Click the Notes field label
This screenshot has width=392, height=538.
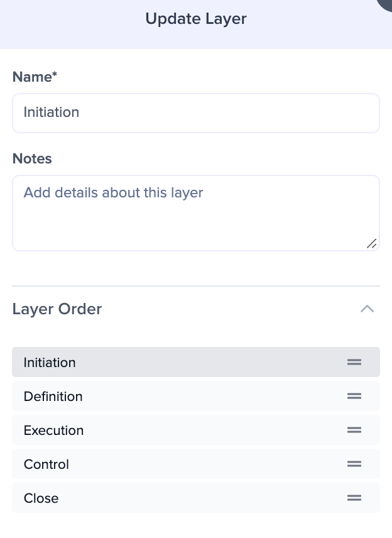click(32, 158)
